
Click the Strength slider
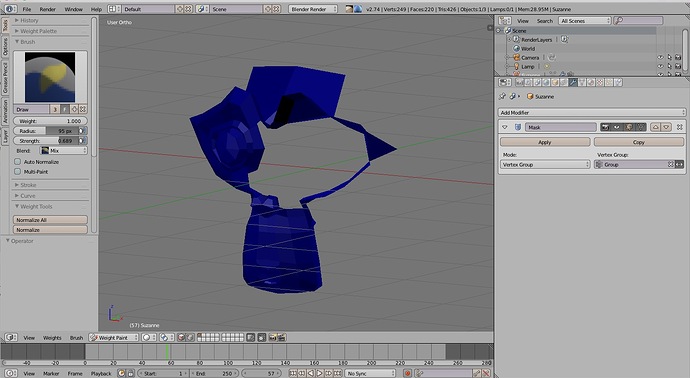point(46,141)
